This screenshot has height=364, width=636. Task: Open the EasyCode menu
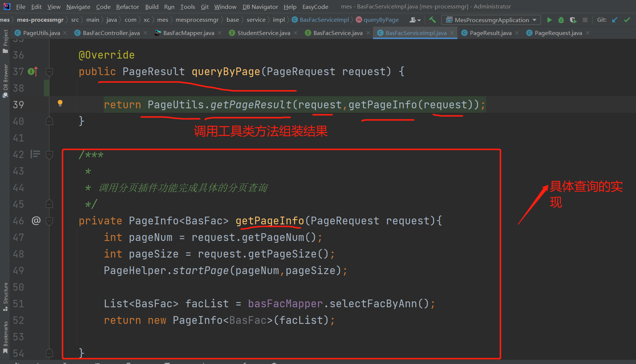tap(315, 7)
